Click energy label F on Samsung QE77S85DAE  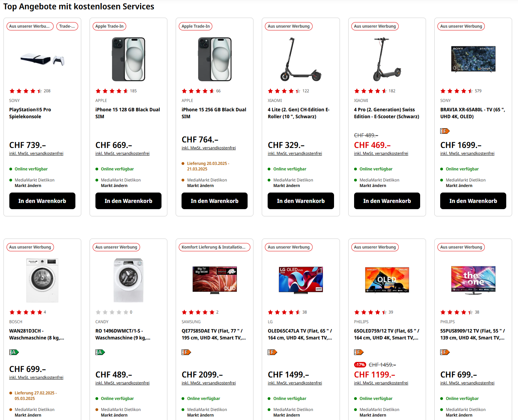186,352
